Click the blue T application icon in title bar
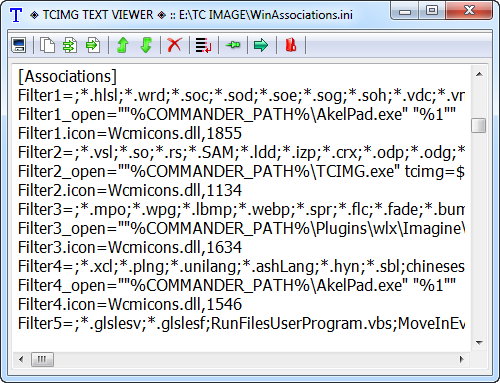This screenshot has height=383, width=500. point(16,15)
